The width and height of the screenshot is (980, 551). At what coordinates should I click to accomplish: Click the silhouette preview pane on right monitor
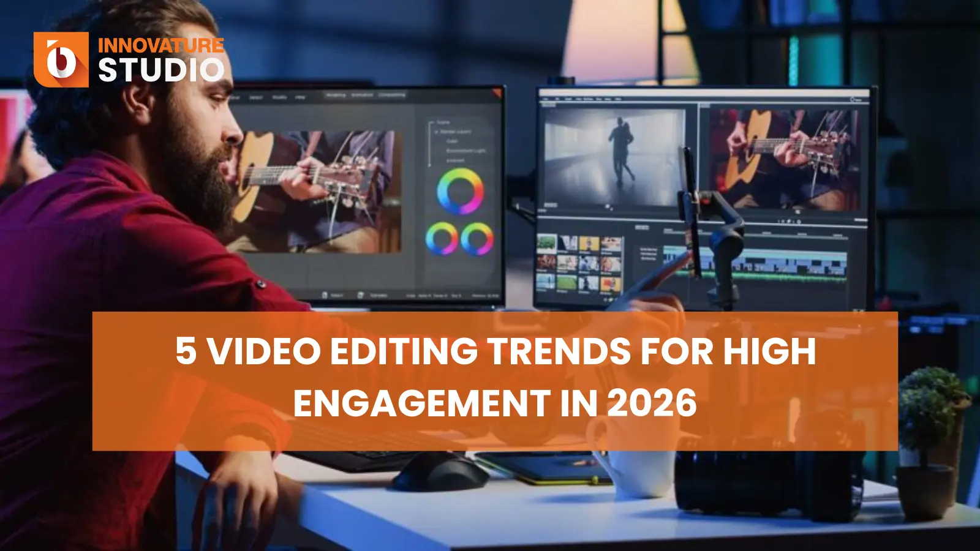[614, 157]
